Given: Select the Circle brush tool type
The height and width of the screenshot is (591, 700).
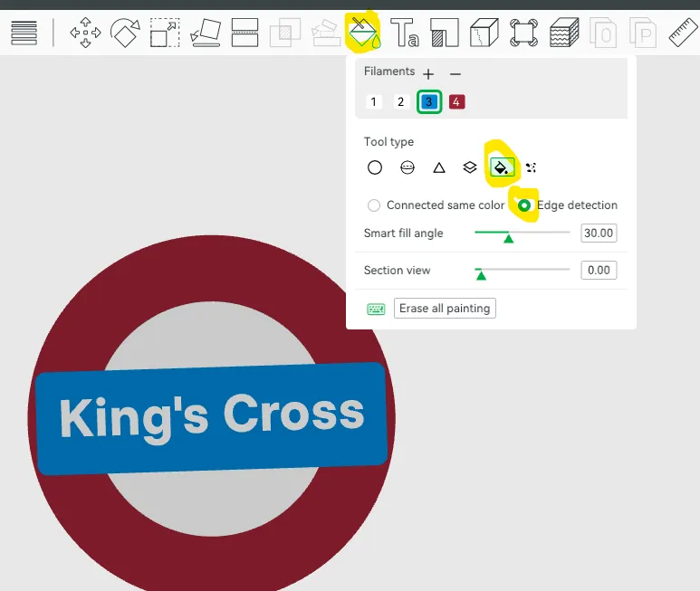Looking at the screenshot, I should (x=375, y=167).
